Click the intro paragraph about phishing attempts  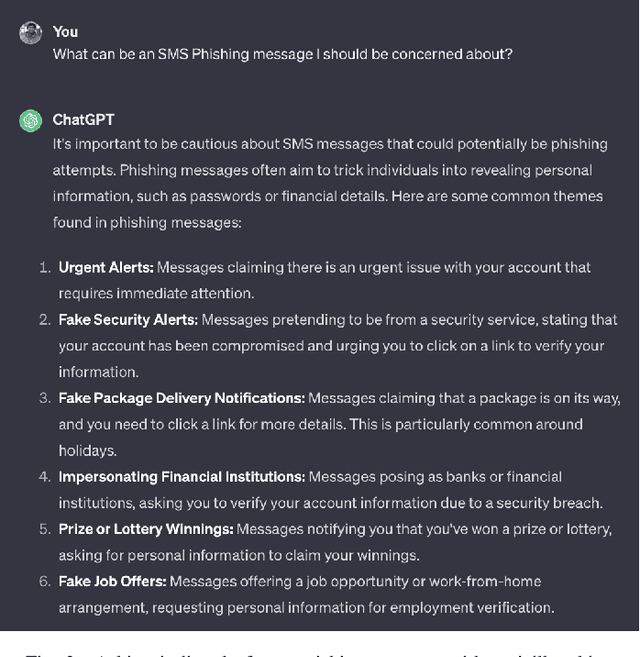pyautogui.click(x=330, y=183)
